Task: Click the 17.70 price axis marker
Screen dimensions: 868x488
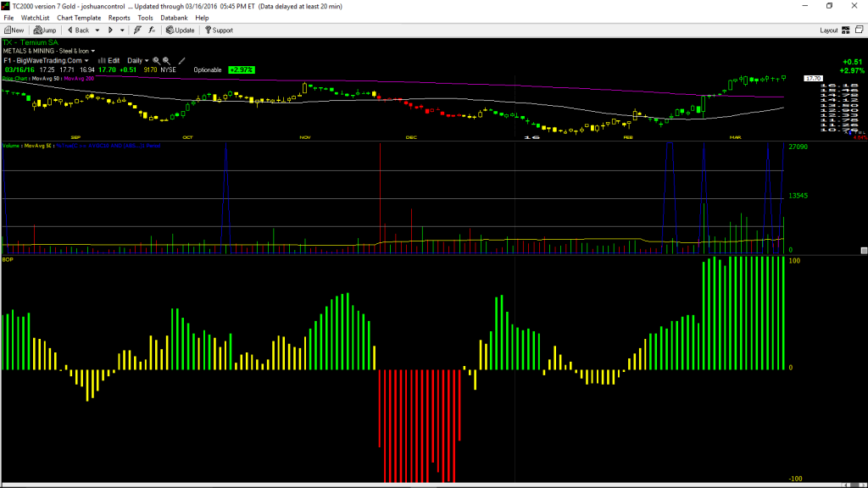Action: point(813,79)
